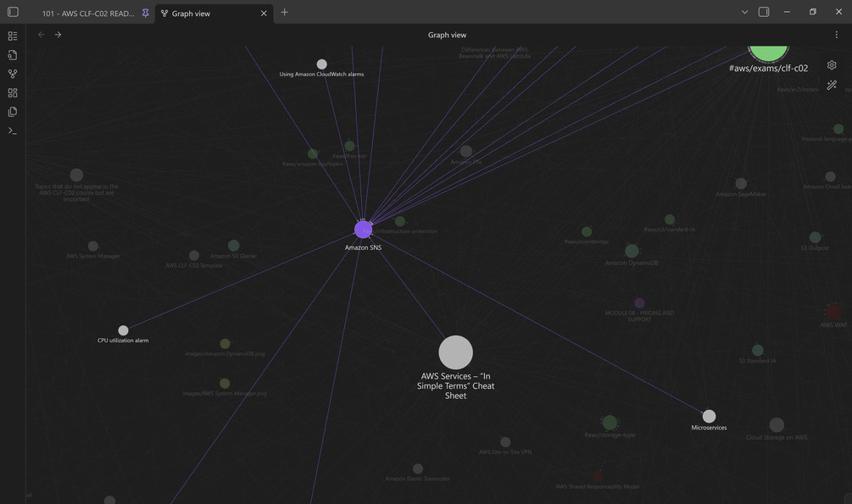Click the images/Amazon DynamoDB.png node
852x504 pixels.
[x=225, y=344]
